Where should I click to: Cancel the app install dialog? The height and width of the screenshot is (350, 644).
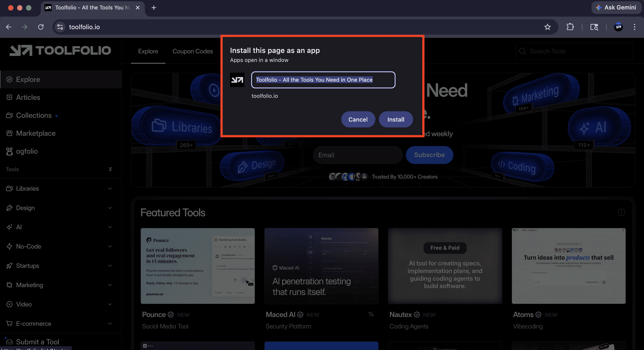[x=358, y=119]
